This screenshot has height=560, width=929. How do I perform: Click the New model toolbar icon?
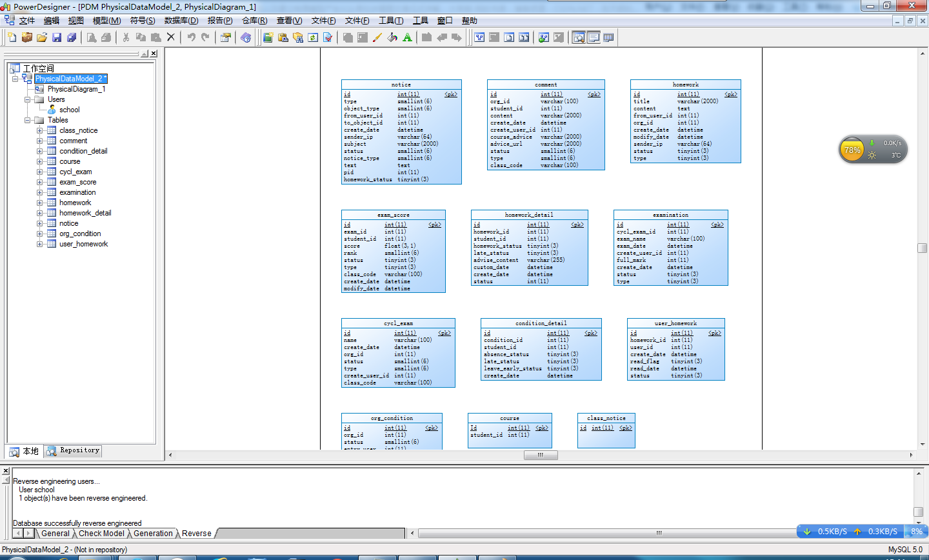point(12,37)
